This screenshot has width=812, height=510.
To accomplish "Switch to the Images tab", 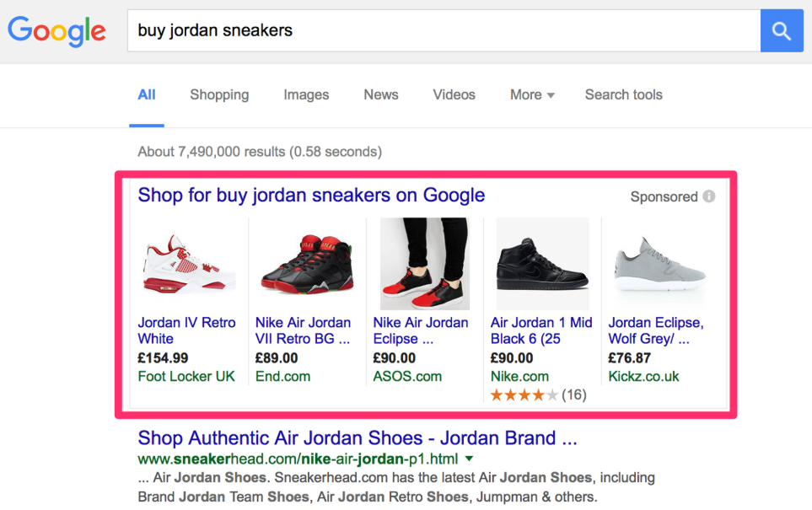I will (x=306, y=94).
